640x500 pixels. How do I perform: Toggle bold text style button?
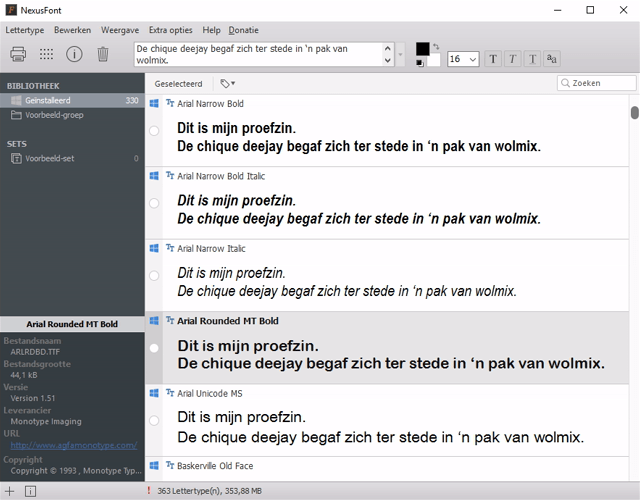(493, 59)
